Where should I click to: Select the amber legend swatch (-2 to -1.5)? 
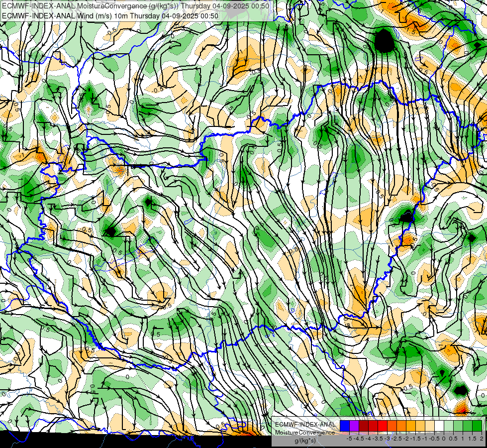pos(411,426)
